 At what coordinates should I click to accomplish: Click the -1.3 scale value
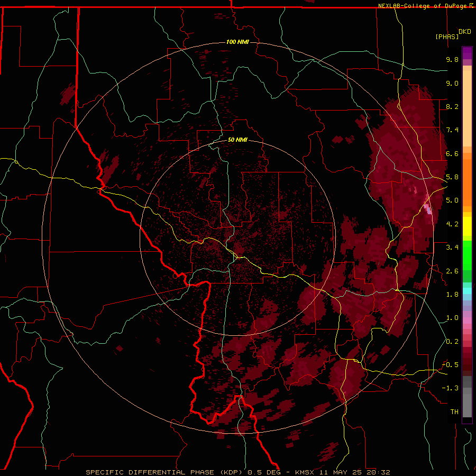450,388
